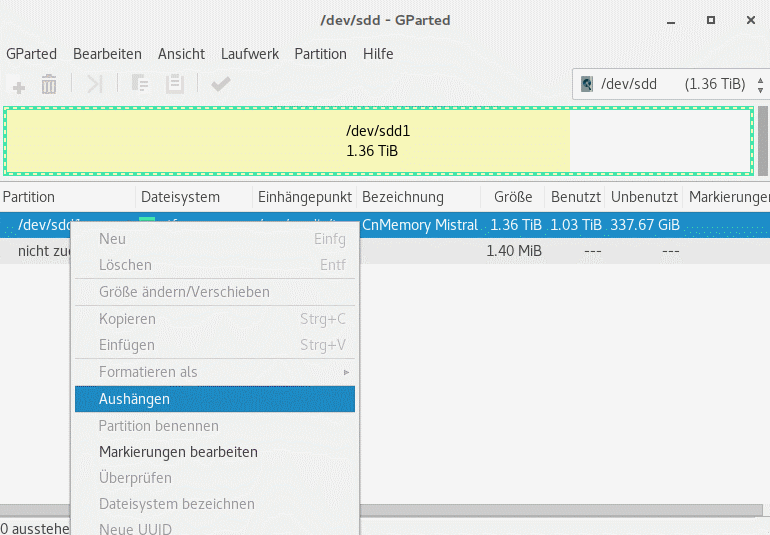Click the CnMemory Mistral label cell
Image resolution: width=770 pixels, height=535 pixels.
419,225
